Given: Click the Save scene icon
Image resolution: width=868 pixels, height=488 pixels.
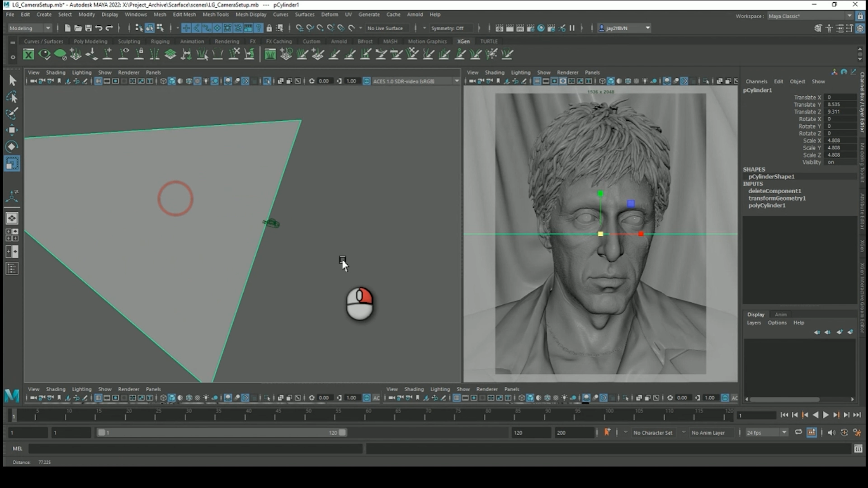Looking at the screenshot, I should tap(88, 28).
